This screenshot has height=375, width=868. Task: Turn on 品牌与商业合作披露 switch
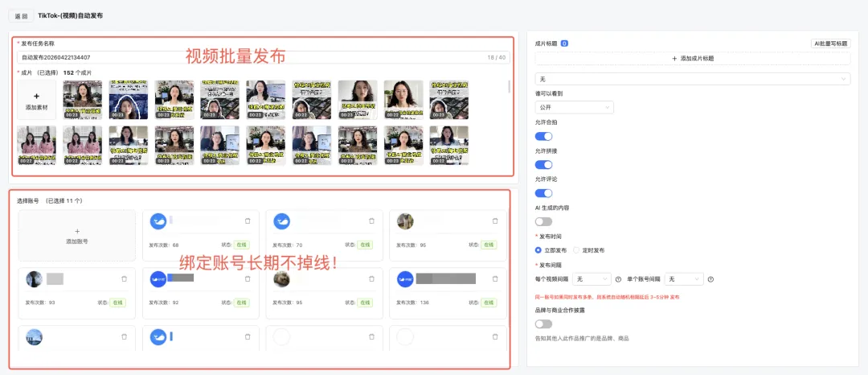[543, 324]
